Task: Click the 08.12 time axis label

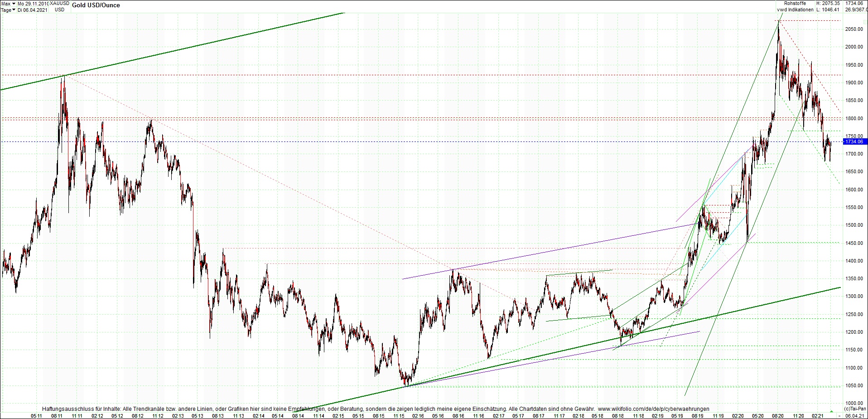Action: point(138,416)
